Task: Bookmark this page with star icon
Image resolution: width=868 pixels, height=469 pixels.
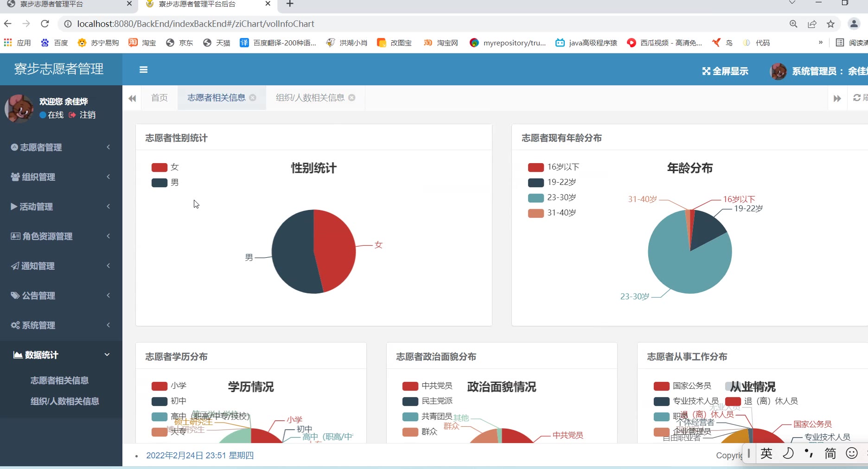Action: point(830,24)
